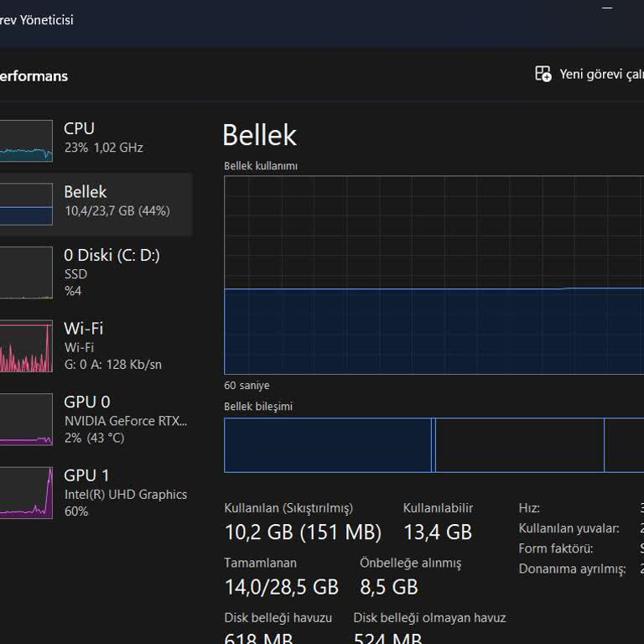Run a new task via Yeni görevi button

589,75
